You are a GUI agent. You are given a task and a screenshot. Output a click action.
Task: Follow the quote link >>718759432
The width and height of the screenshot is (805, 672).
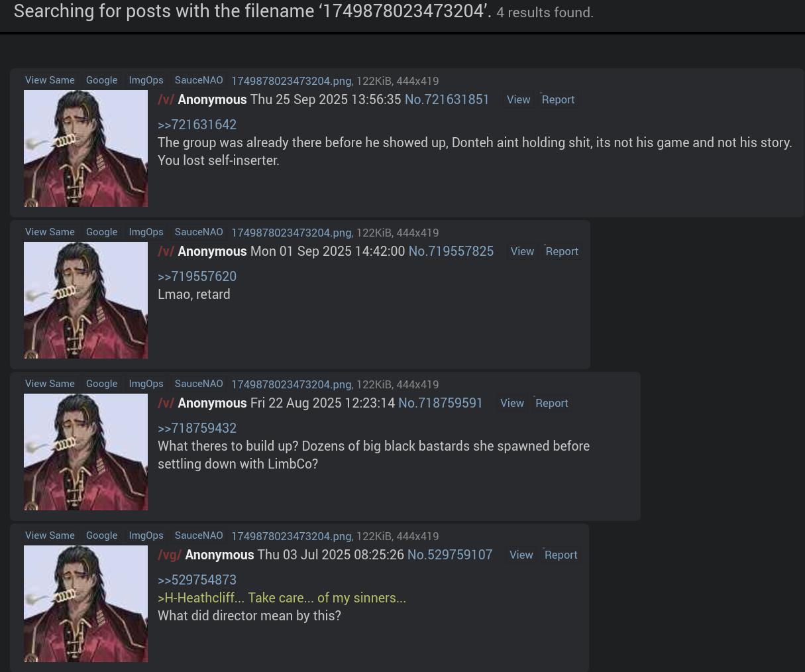(197, 428)
